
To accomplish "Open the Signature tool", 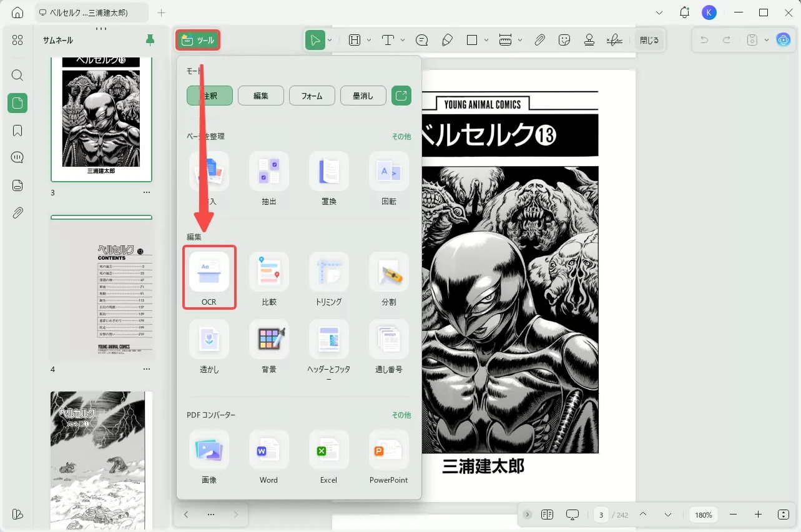I will pos(614,39).
